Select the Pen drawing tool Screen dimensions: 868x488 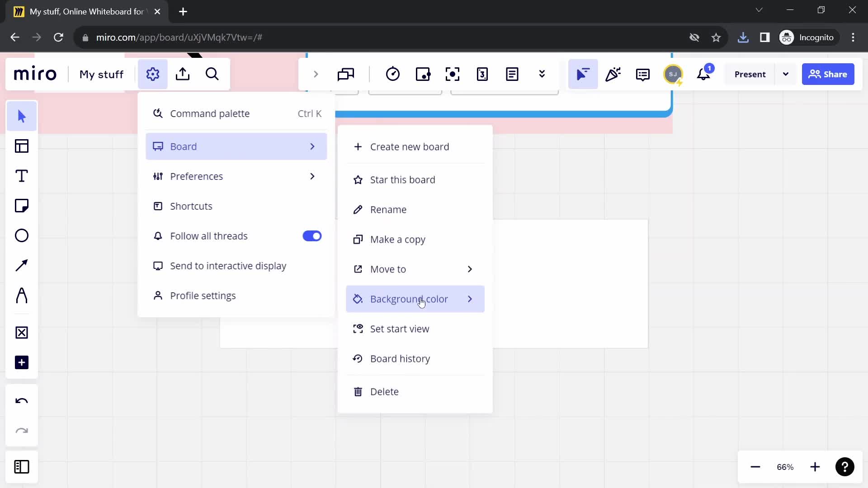tap(22, 296)
